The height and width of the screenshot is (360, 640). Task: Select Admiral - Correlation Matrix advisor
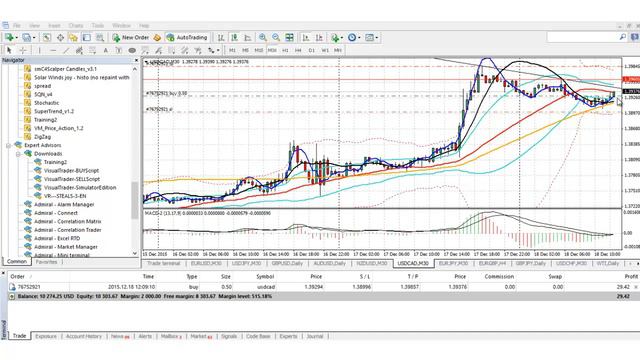(x=68, y=222)
